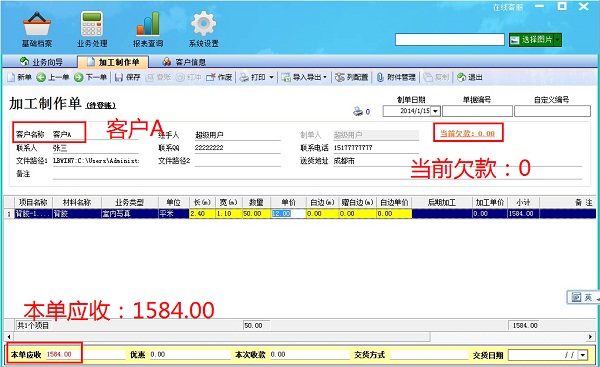Image resolution: width=600 pixels, height=367 pixels.
Task: Click the 单据编号 input field
Action: point(477,111)
